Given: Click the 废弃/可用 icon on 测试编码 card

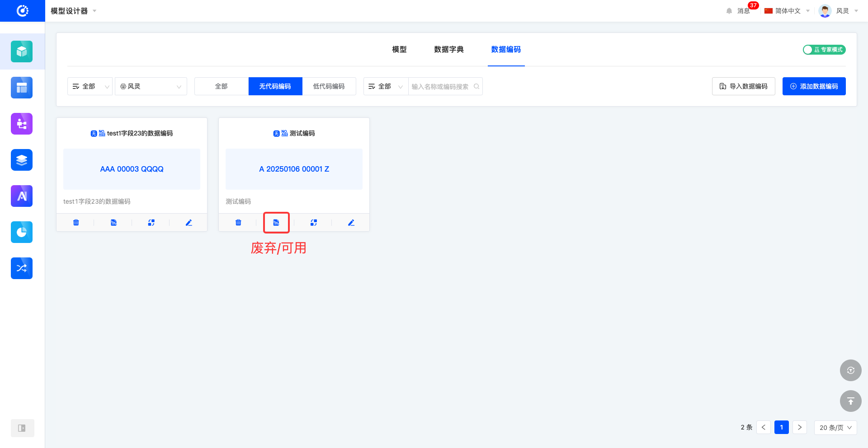Looking at the screenshot, I should point(276,223).
